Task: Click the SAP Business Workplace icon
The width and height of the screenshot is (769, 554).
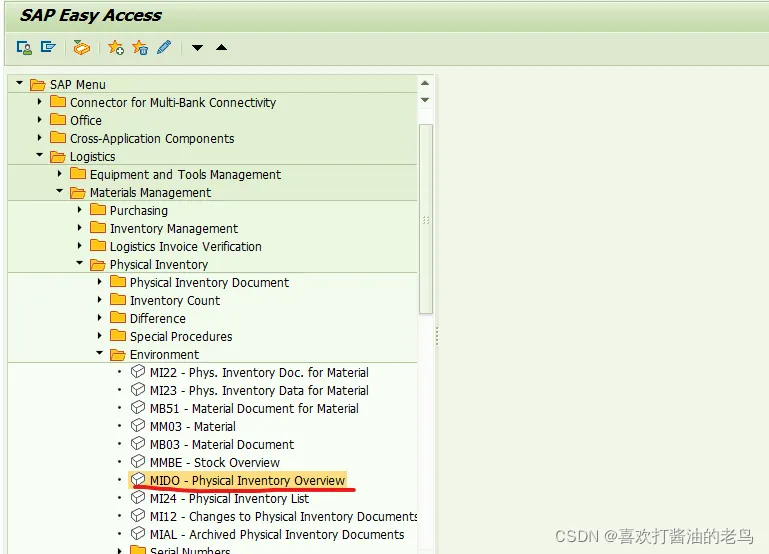Action: 81,48
